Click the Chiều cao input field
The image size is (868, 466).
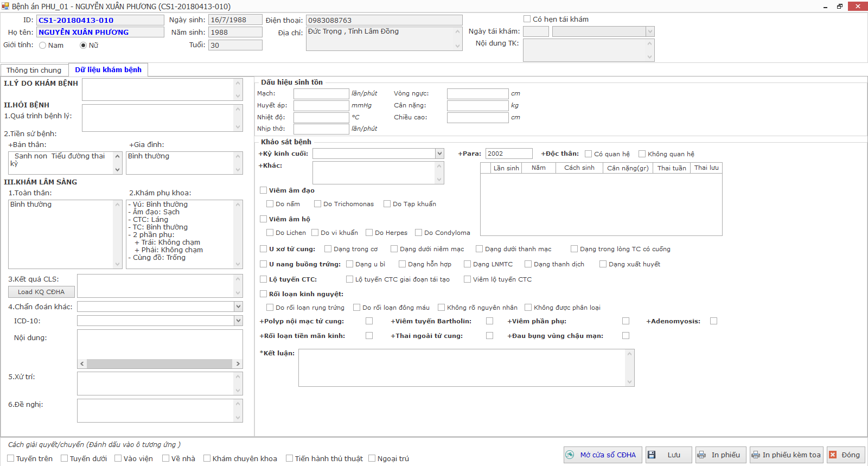pyautogui.click(x=477, y=117)
